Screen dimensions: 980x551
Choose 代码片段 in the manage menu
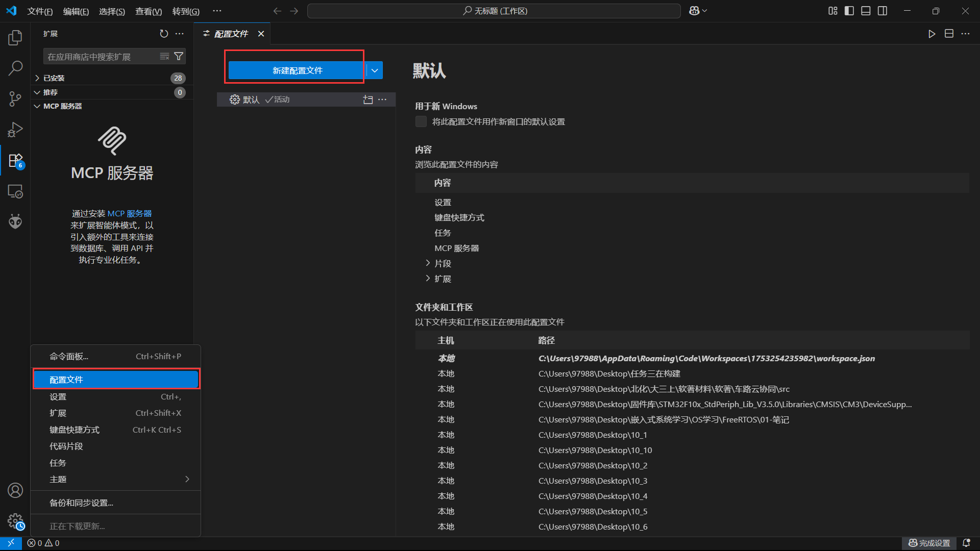[116, 446]
